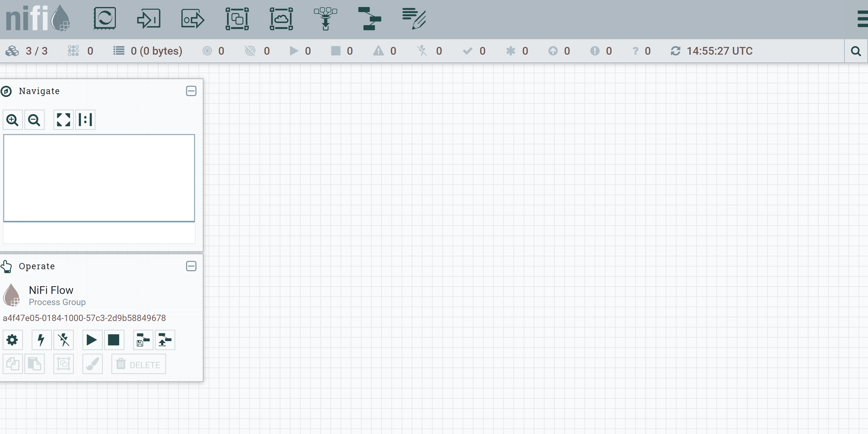Select the Funnel toolbar icon
This screenshot has width=868, height=434.
(x=325, y=19)
